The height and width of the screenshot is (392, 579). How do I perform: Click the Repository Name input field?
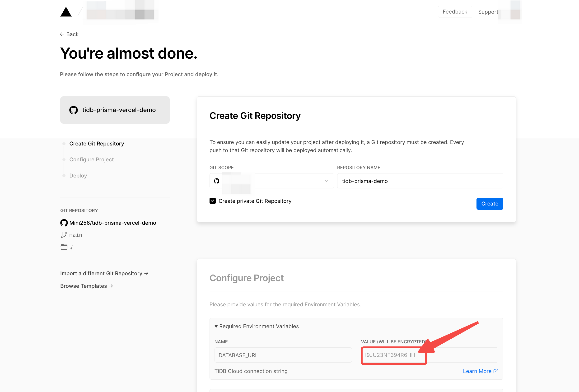coord(420,181)
